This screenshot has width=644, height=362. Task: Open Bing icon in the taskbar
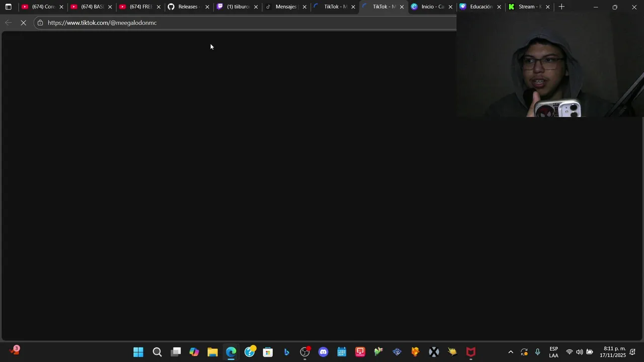pos(286,352)
